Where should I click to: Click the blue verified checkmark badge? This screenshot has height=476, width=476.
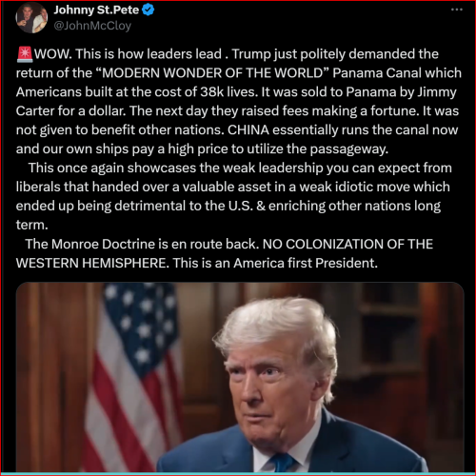point(148,10)
